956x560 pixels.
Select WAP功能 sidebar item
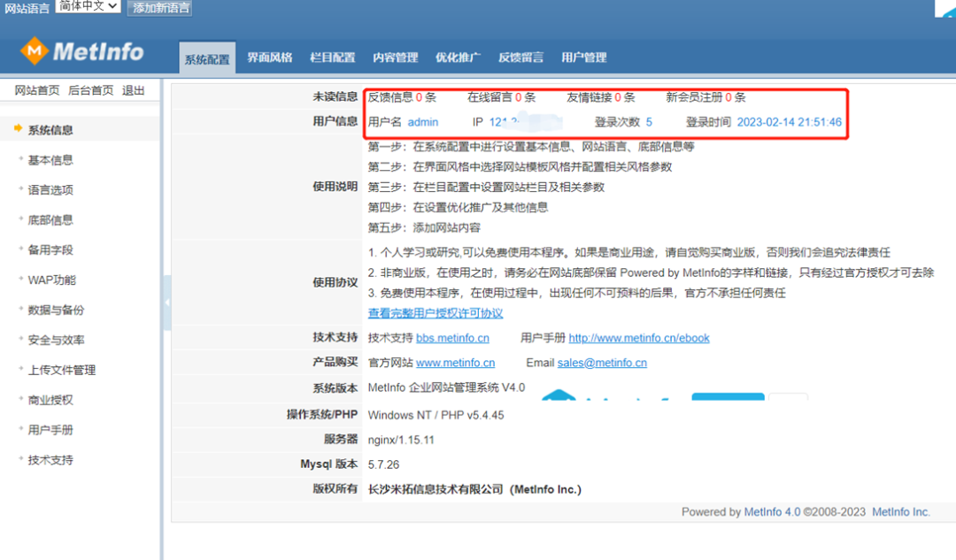pyautogui.click(x=52, y=280)
